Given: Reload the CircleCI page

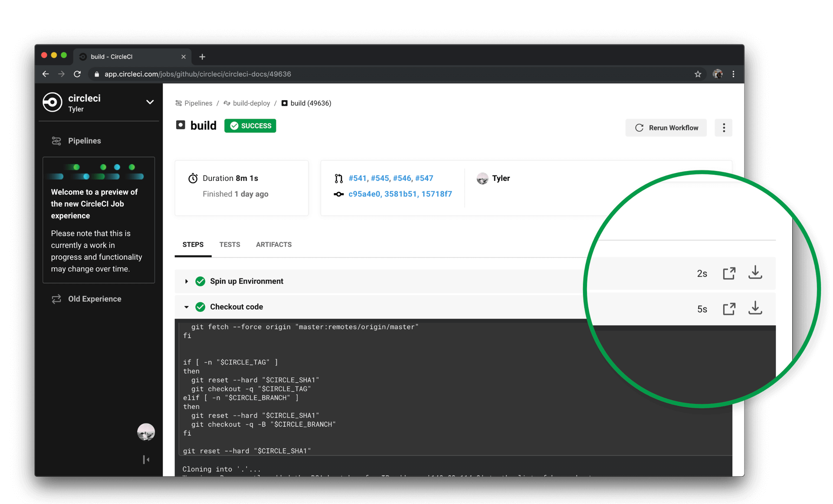Looking at the screenshot, I should click(x=77, y=74).
